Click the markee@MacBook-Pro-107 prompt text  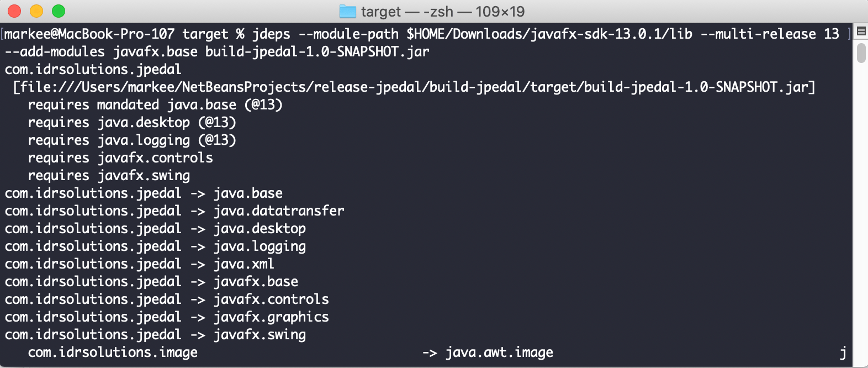click(91, 34)
